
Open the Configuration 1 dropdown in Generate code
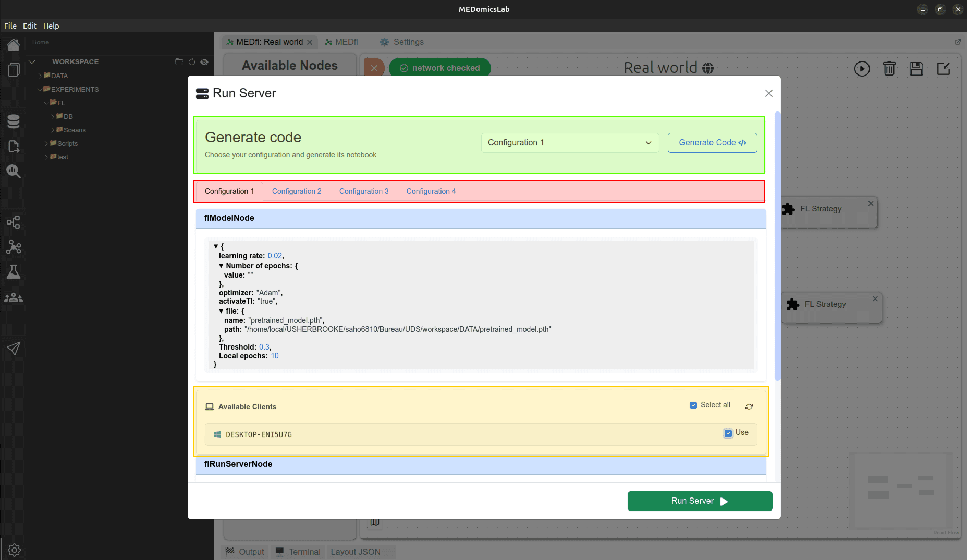click(570, 142)
